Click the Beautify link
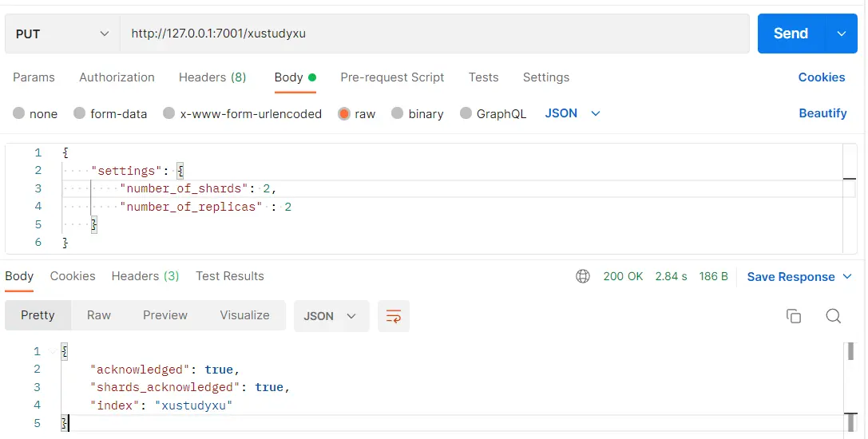Image resolution: width=868 pixels, height=439 pixels. [x=822, y=113]
